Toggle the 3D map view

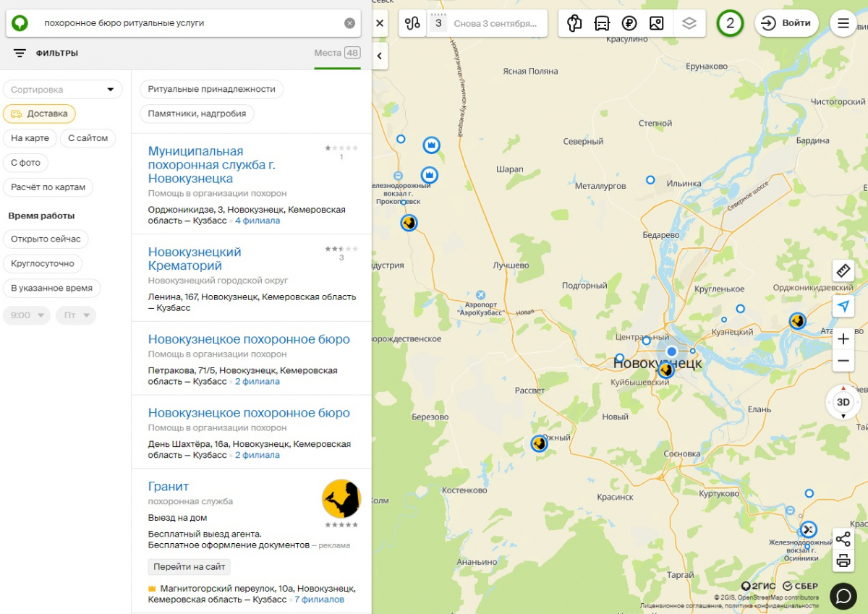(843, 402)
